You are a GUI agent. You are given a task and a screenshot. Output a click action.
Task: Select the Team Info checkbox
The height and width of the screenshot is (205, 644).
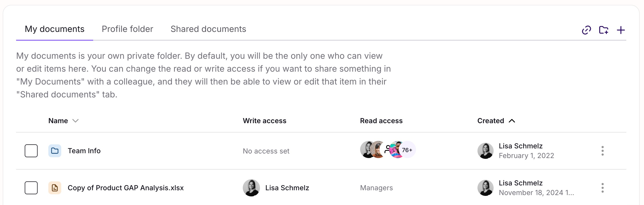pyautogui.click(x=31, y=151)
